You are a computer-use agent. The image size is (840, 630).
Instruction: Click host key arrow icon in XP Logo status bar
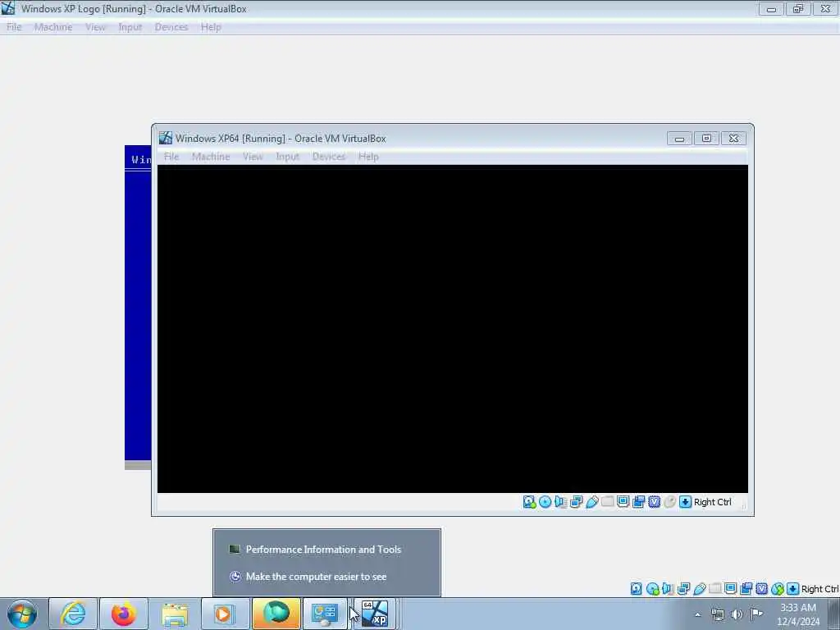click(x=793, y=589)
